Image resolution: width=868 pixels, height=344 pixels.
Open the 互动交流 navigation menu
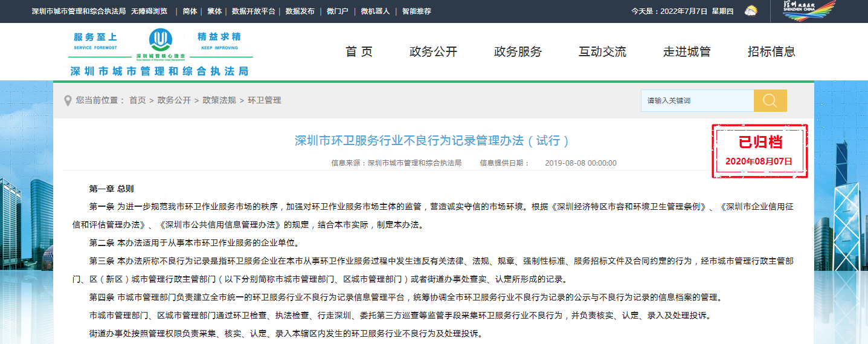[602, 52]
